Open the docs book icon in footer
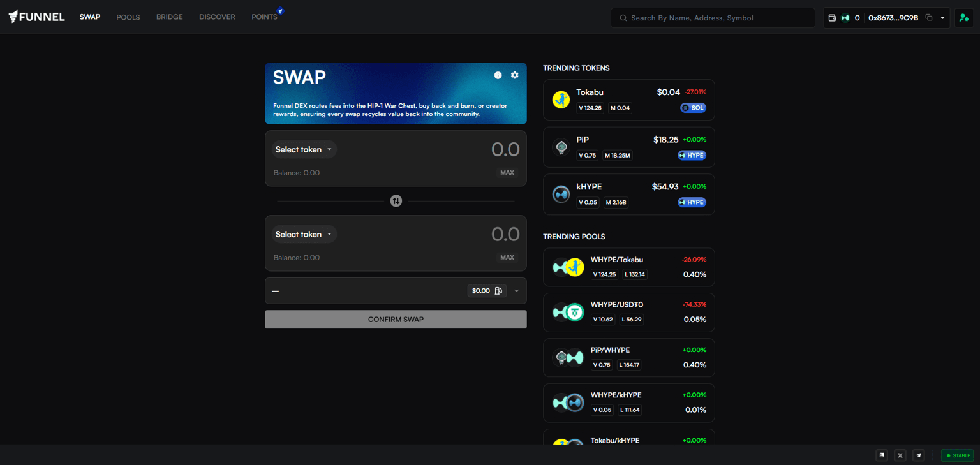 click(x=882, y=455)
